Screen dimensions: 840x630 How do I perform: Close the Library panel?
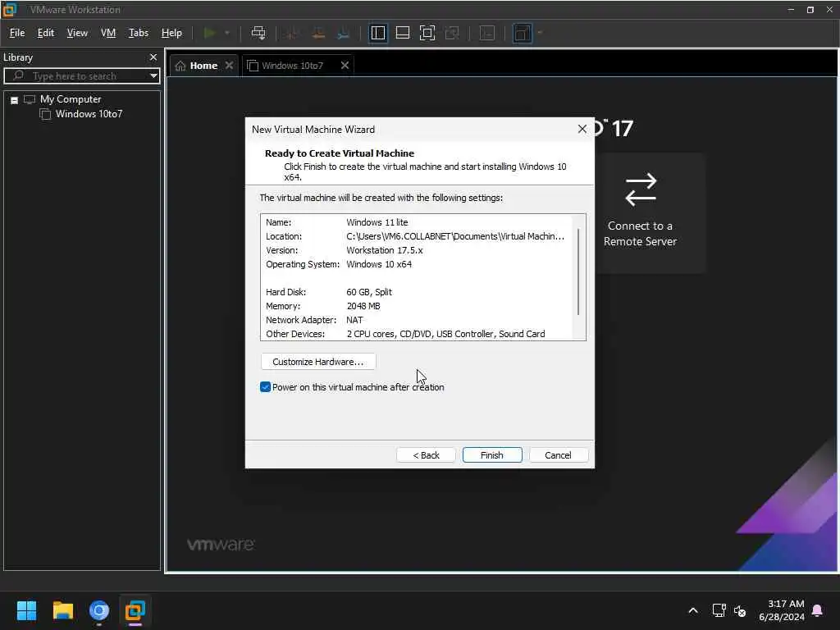[x=153, y=57]
